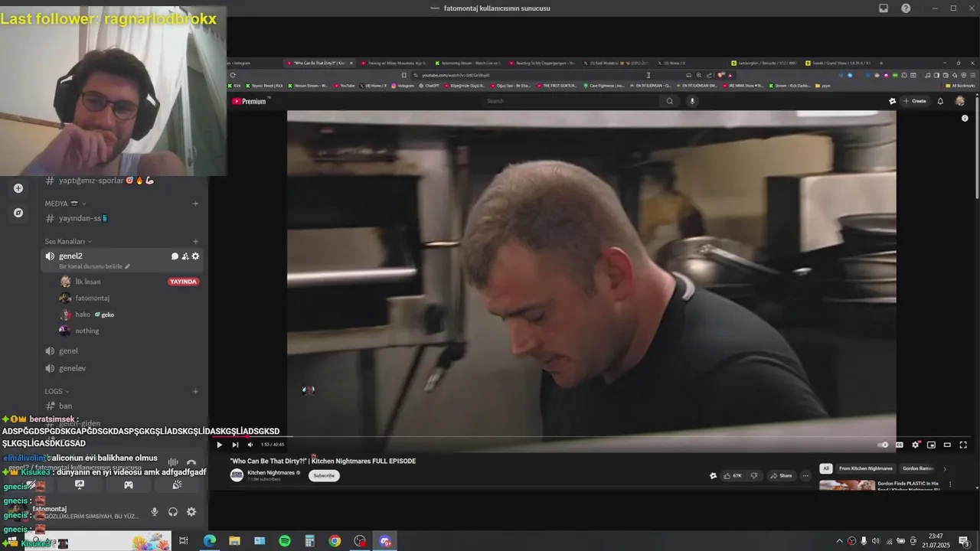Watch stream via YAYINDA badge
Viewport: 980px width, 551px height.
pos(183,282)
